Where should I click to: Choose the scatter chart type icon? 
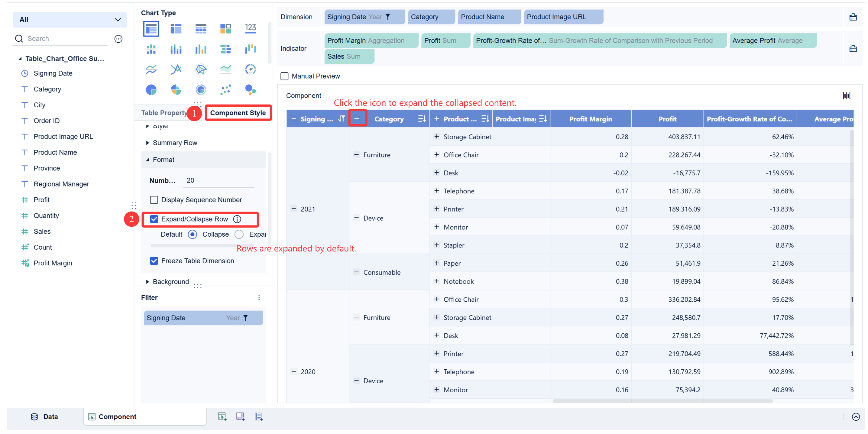click(x=225, y=90)
